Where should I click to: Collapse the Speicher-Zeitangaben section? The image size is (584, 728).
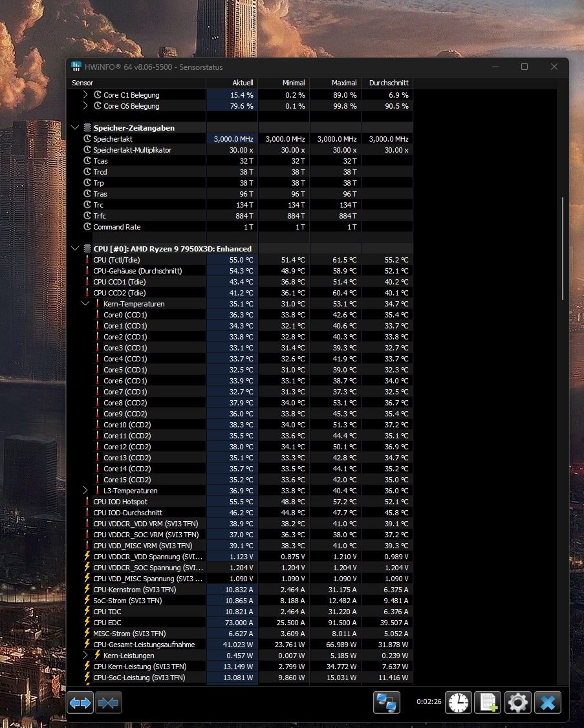pos(75,127)
